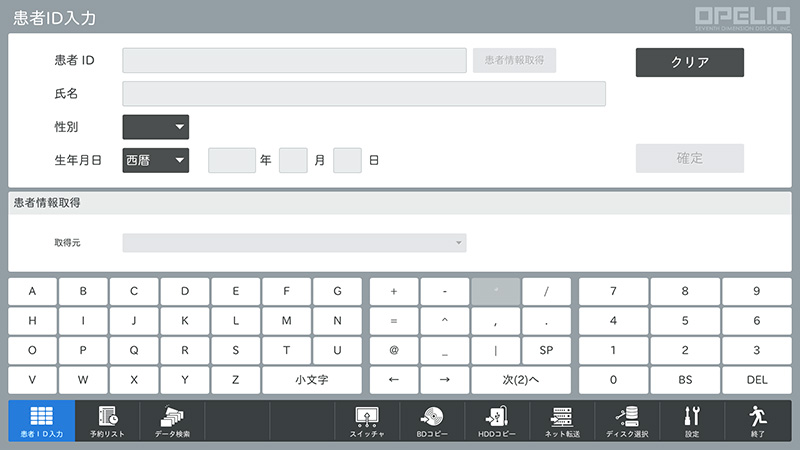This screenshot has height=450, width=800.
Task: Toggle 小文字 lowercase key on keyboard
Action: click(312, 380)
